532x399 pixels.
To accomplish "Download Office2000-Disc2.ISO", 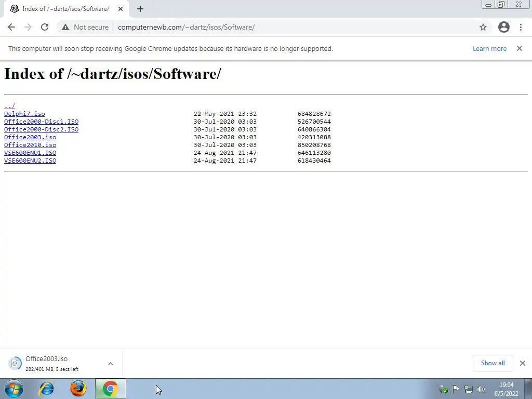I will (42, 129).
